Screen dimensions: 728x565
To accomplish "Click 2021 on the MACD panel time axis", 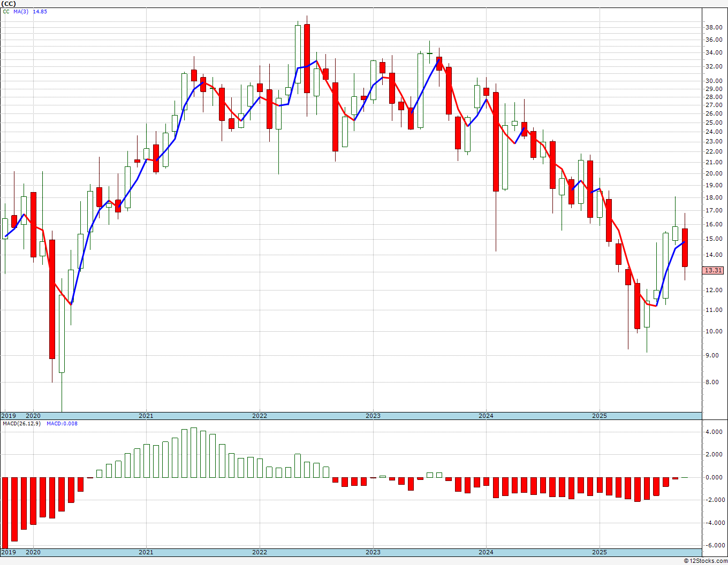I will (x=146, y=552).
